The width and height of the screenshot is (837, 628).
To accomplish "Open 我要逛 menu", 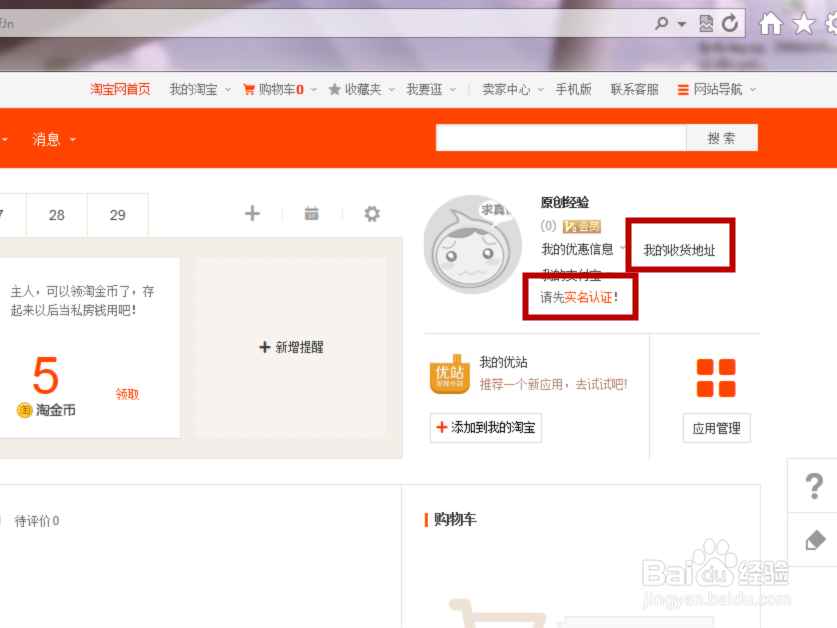I will click(424, 89).
